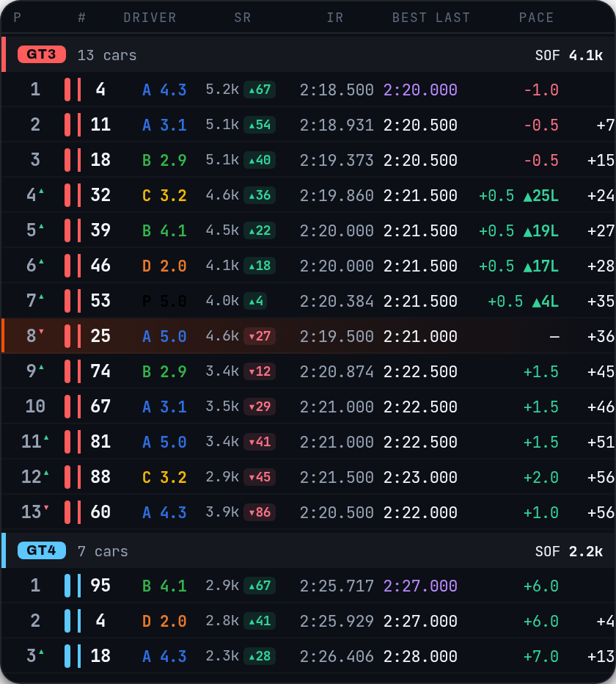Select the blue GT4 class badge
616x684 pixels.
[41, 550]
